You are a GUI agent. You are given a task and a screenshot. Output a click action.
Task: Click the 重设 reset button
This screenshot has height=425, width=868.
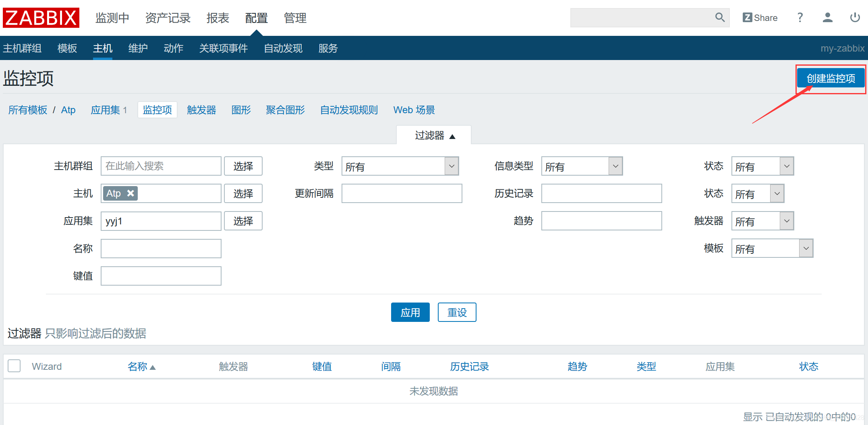(457, 312)
